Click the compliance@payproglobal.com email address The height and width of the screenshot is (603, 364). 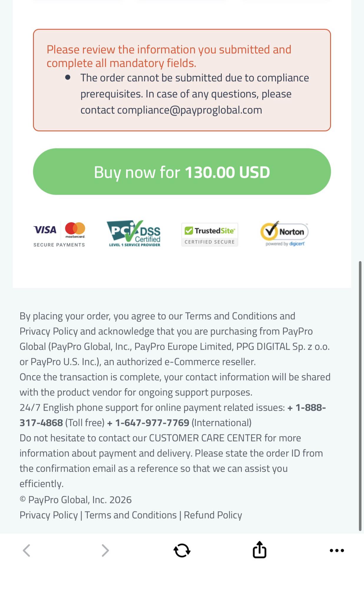pos(189,110)
